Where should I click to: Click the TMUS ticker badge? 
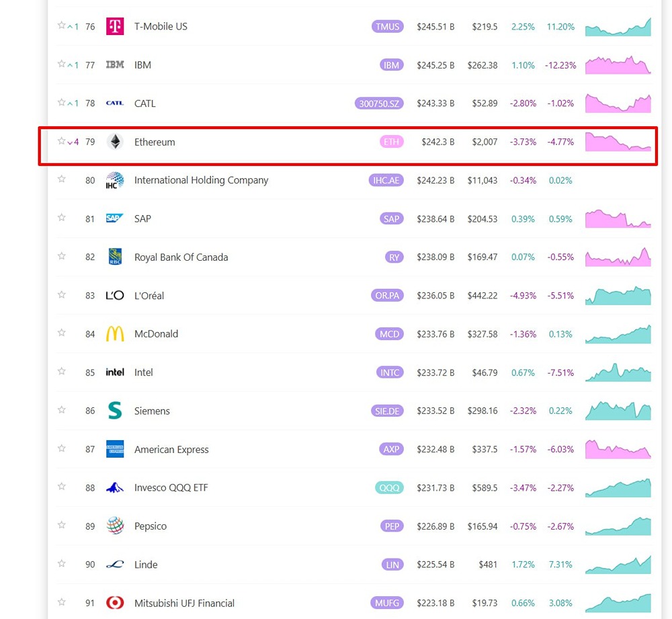coord(387,27)
